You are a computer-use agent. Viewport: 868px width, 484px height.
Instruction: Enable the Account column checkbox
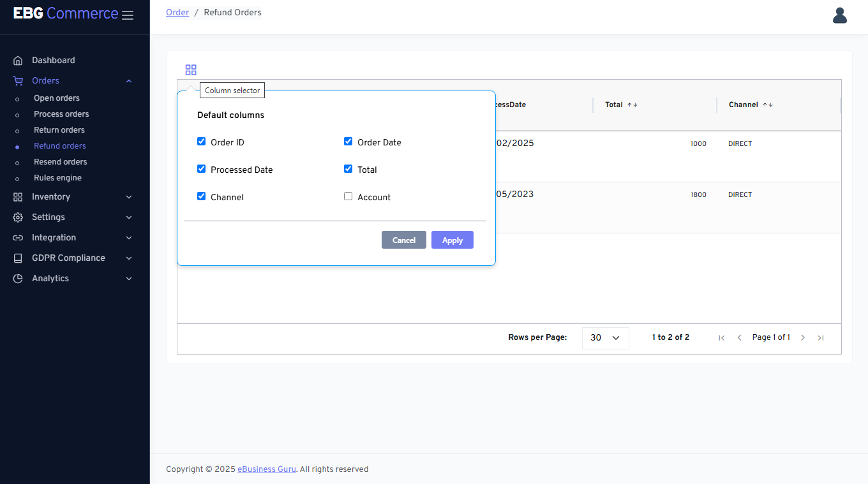pyautogui.click(x=348, y=196)
